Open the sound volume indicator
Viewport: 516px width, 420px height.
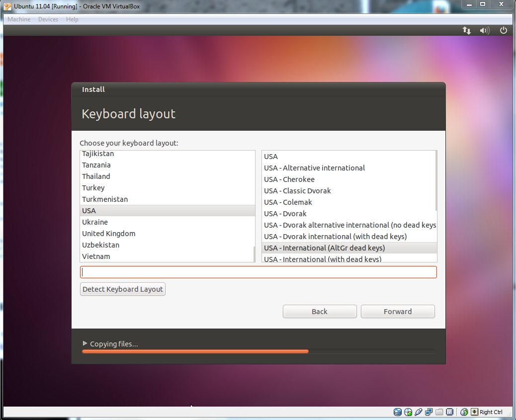[484, 30]
